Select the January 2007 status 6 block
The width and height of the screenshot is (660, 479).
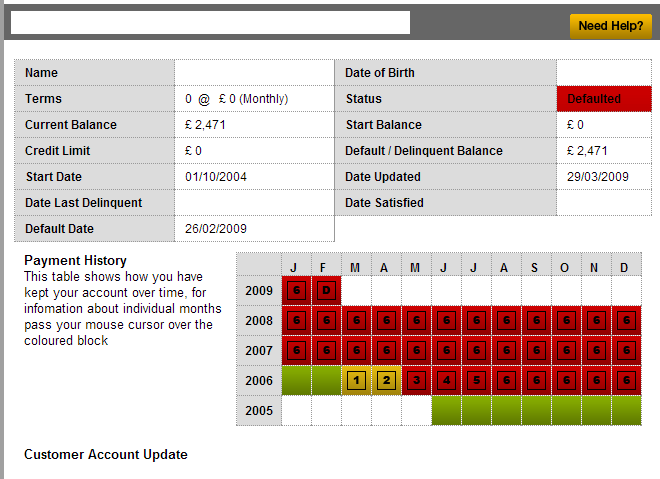point(296,351)
